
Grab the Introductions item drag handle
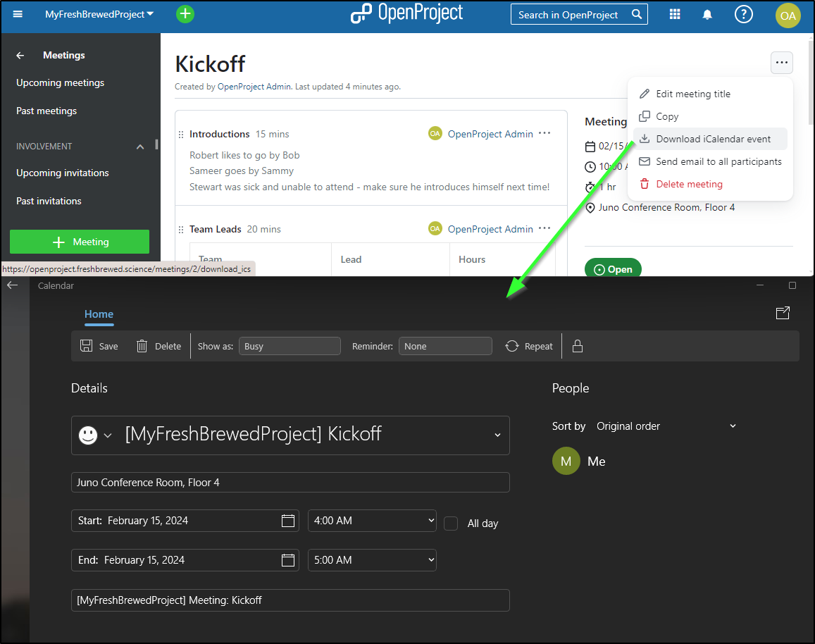coord(181,135)
